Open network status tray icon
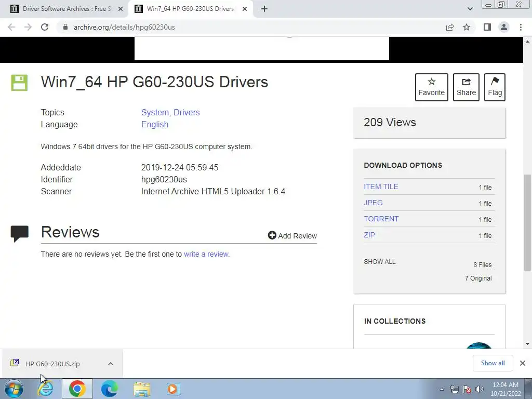The image size is (532, 399). pyautogui.click(x=454, y=389)
